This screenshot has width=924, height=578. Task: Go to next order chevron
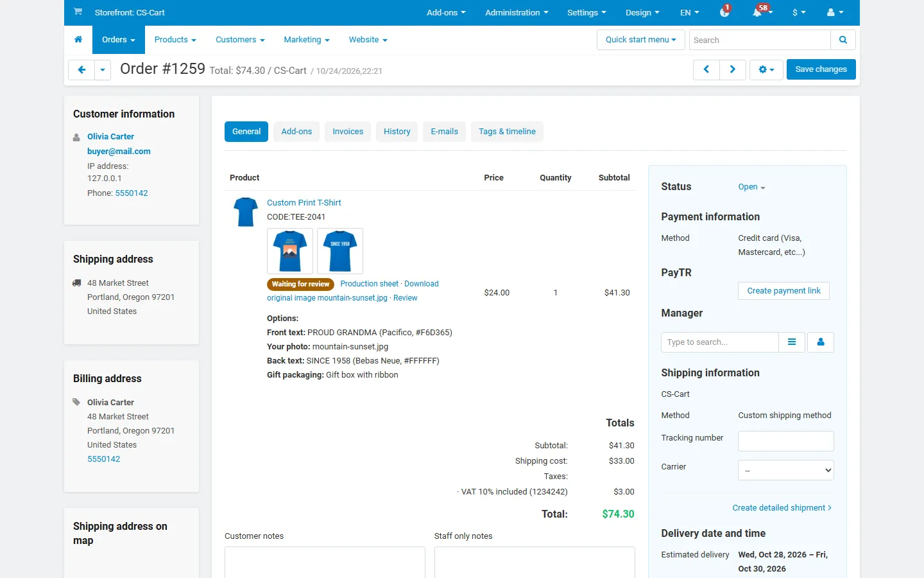tap(733, 69)
